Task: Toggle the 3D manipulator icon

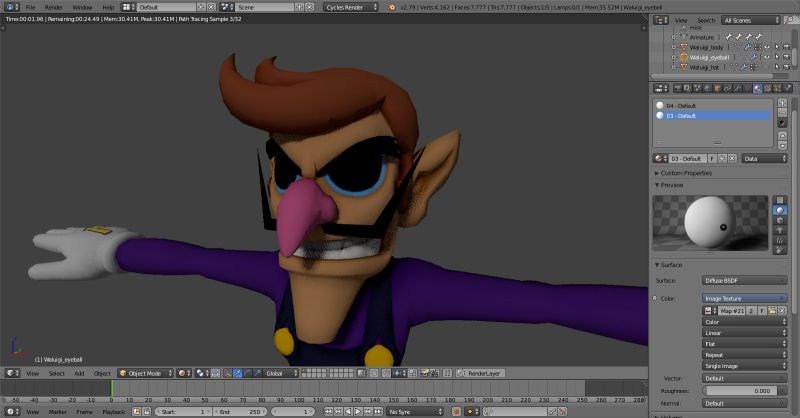Action: click(x=228, y=374)
